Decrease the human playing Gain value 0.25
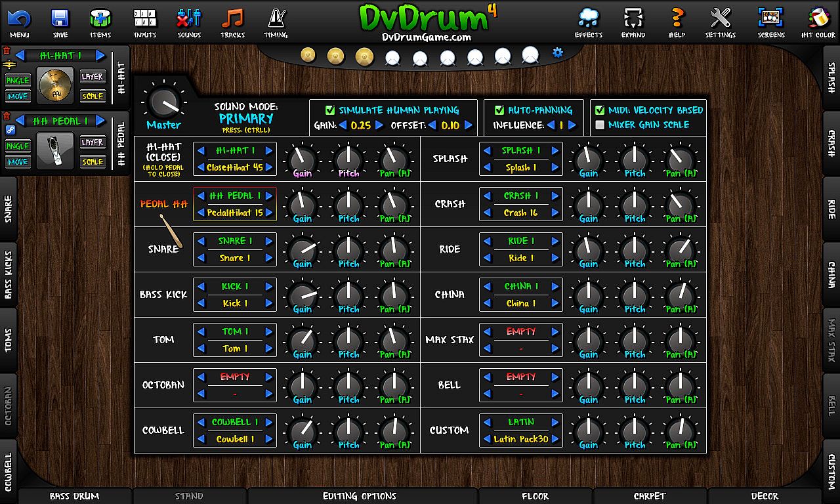The height and width of the screenshot is (504, 840). coord(343,125)
